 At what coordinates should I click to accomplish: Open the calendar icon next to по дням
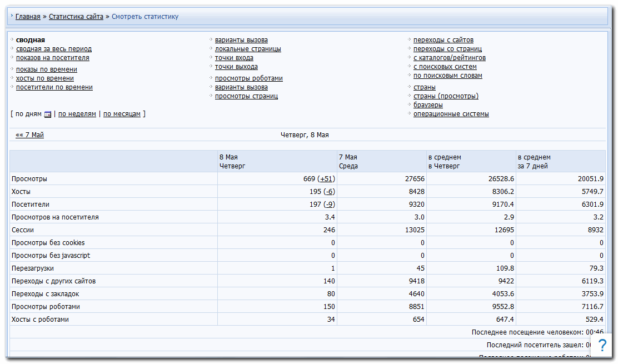[48, 114]
